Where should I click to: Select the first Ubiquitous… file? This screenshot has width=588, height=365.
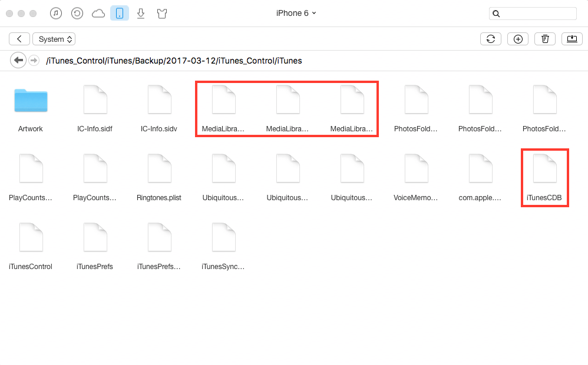[223, 178]
